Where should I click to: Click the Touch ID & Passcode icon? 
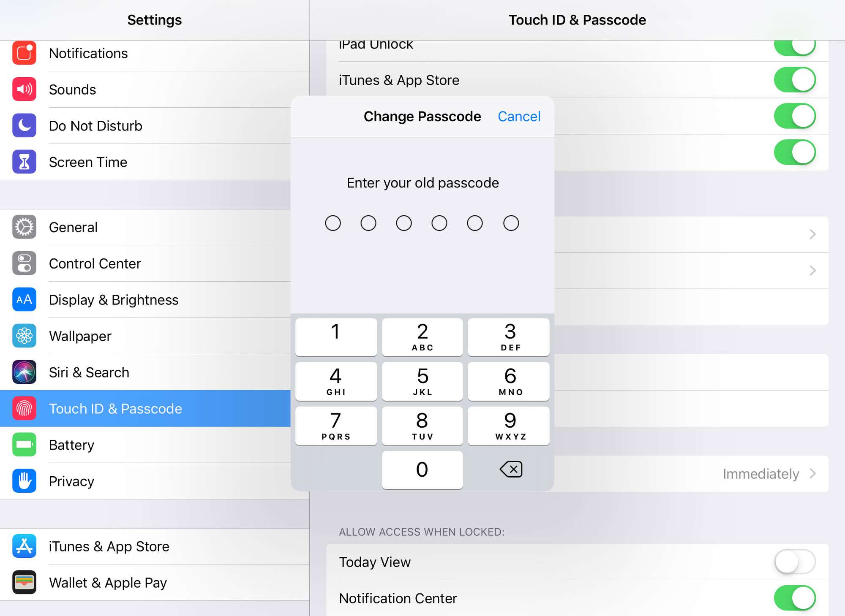tap(23, 408)
